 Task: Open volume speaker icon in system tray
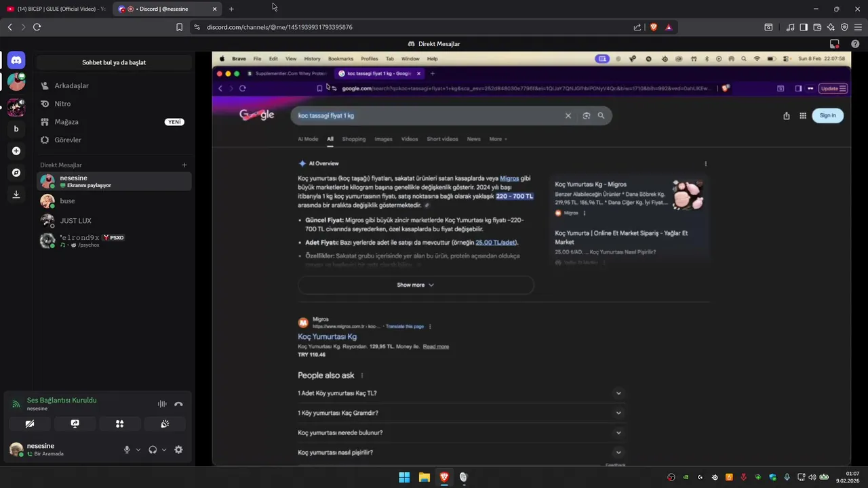coord(812,477)
